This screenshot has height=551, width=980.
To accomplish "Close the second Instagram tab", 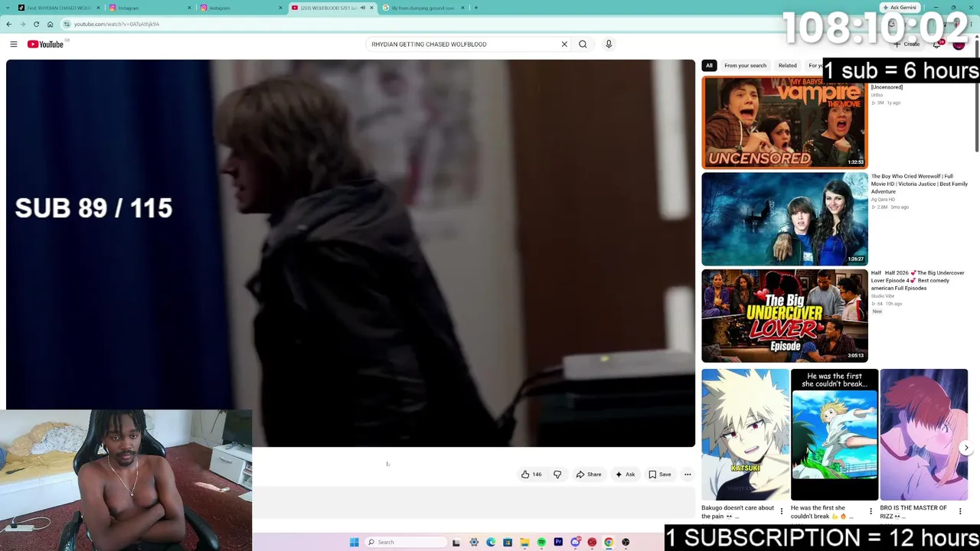I will (280, 8).
